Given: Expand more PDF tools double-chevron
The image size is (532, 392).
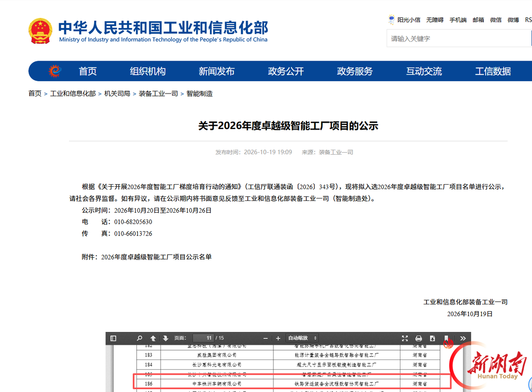Looking at the screenshot, I should point(463,338).
